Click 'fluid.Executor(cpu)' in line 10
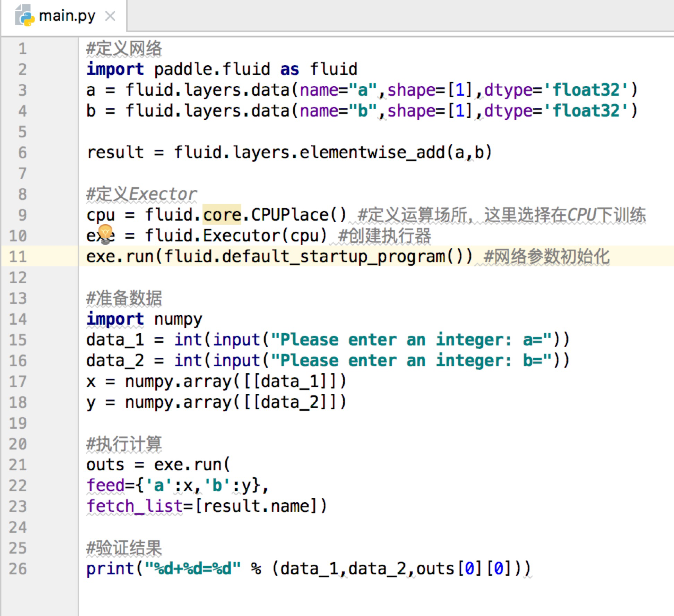The image size is (674, 616). pos(236,236)
